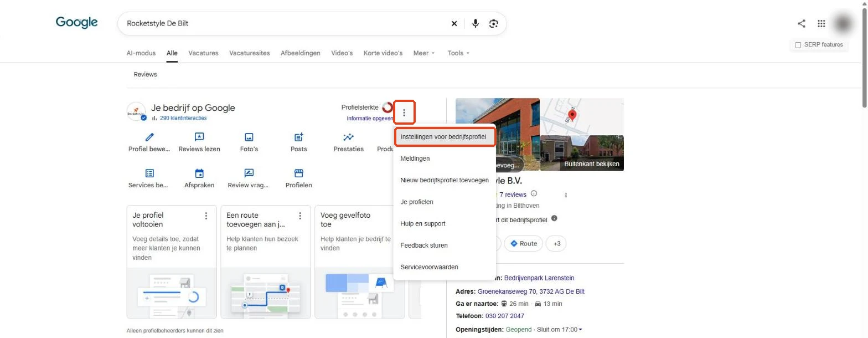
Task: Choose Feedback sturen
Action: [x=445, y=245]
